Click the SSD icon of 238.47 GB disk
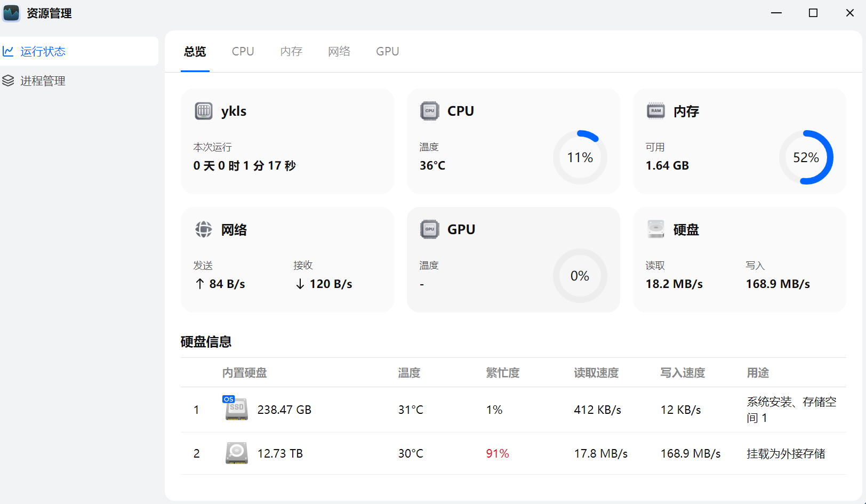 tap(237, 409)
